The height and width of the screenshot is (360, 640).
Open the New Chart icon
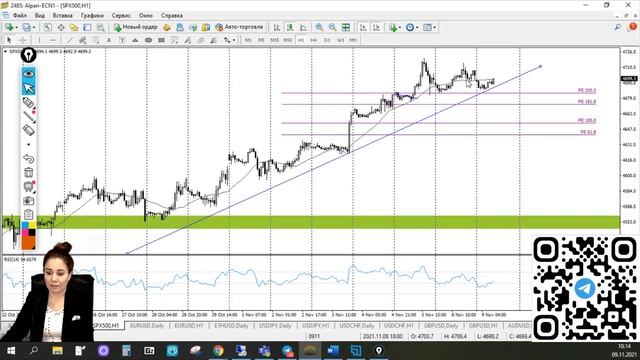tap(9, 27)
